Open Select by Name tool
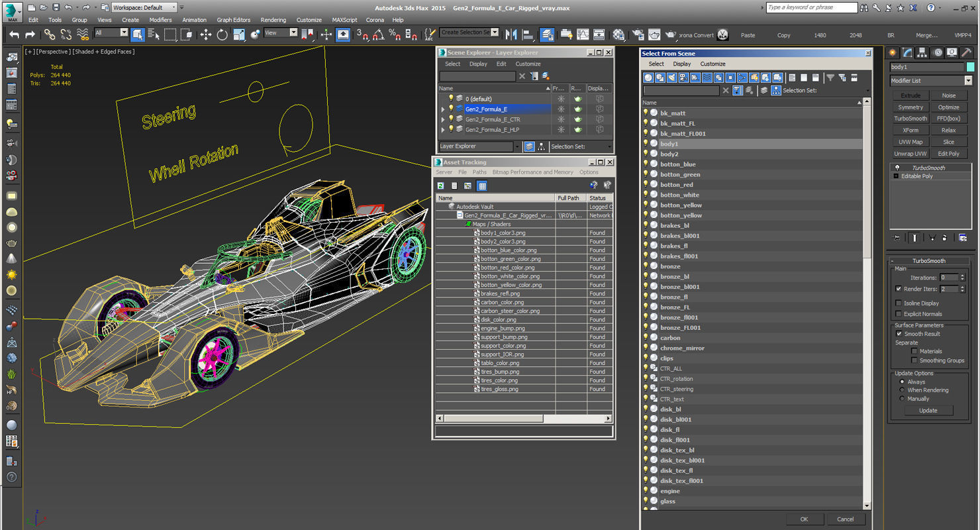The height and width of the screenshot is (530, 980). point(154,34)
